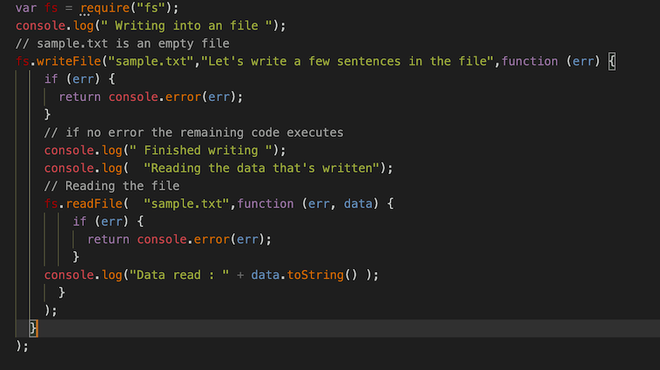This screenshot has width=660, height=370.
Task: Click the writeFile method name
Action: click(69, 61)
